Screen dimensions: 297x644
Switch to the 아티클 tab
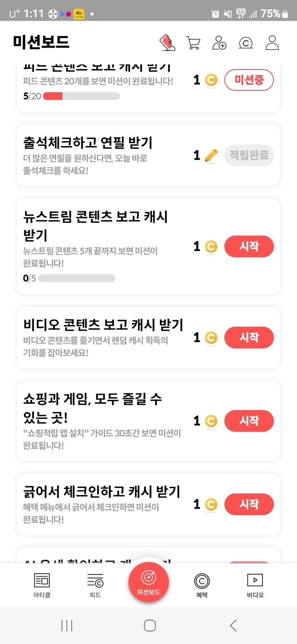[42, 585]
